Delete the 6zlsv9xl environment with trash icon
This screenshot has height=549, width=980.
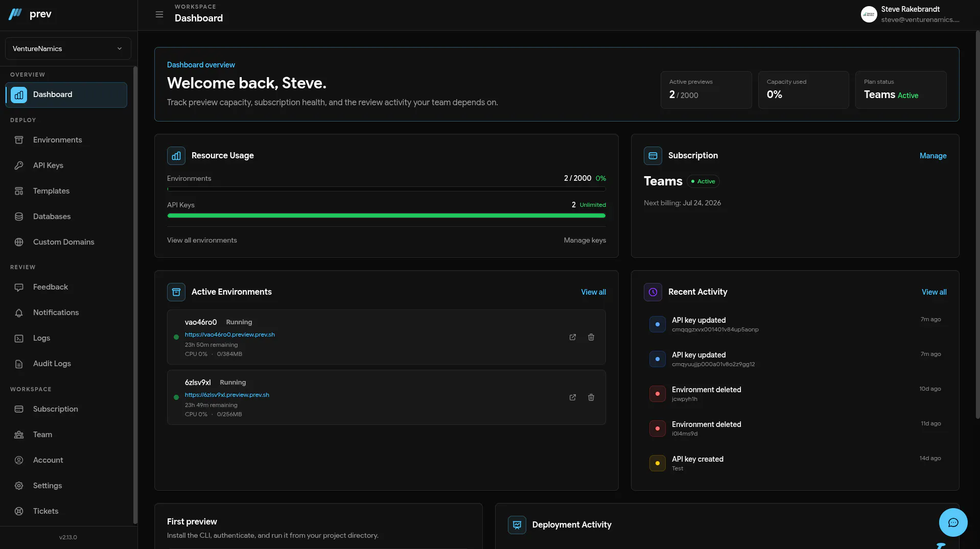[591, 397]
